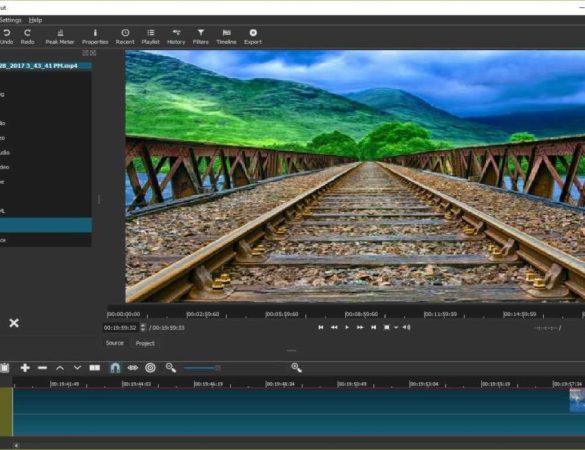Click the Overwrite down-chevron timeline icon

(77, 368)
